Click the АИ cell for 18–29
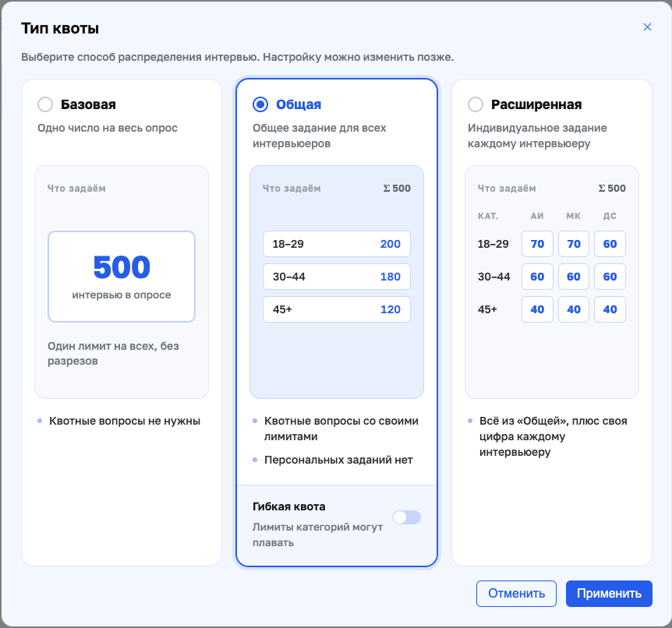 pyautogui.click(x=537, y=244)
